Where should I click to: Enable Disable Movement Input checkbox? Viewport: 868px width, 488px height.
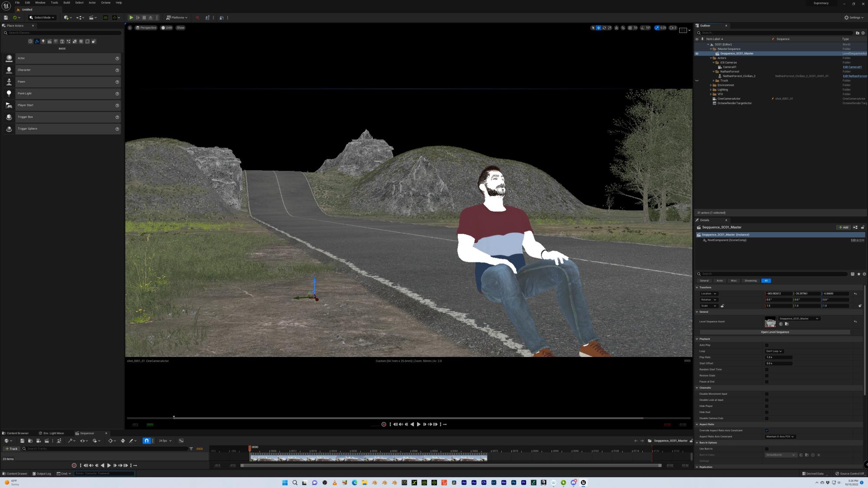tap(766, 394)
